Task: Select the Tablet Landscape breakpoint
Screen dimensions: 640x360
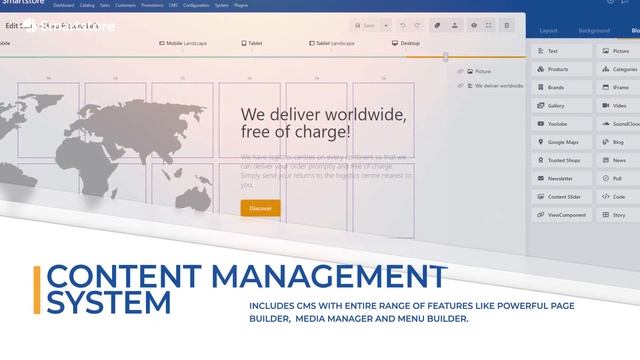Action: (331, 43)
